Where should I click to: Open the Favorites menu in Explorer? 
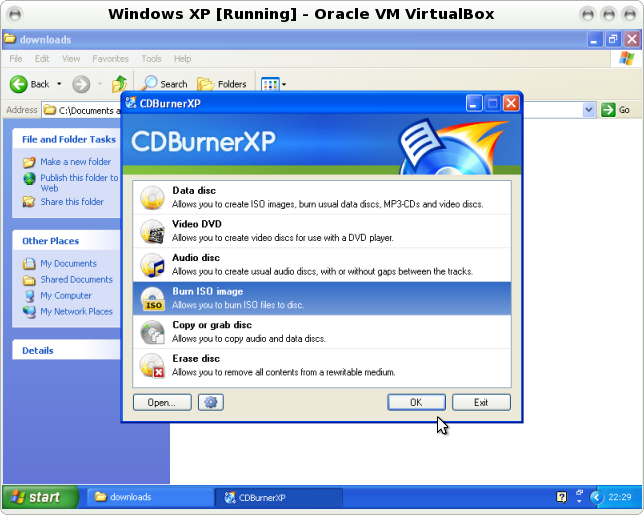pos(110,59)
